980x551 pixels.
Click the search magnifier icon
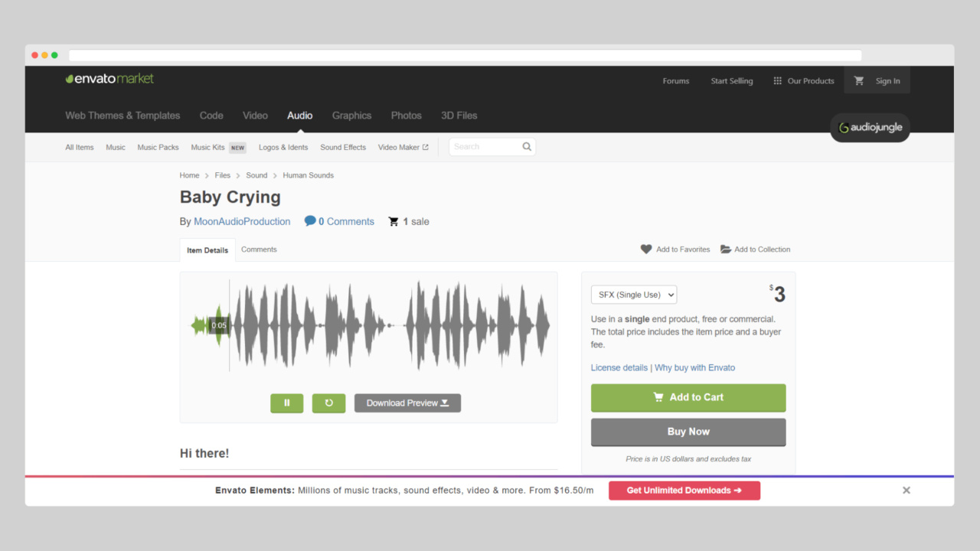click(527, 147)
